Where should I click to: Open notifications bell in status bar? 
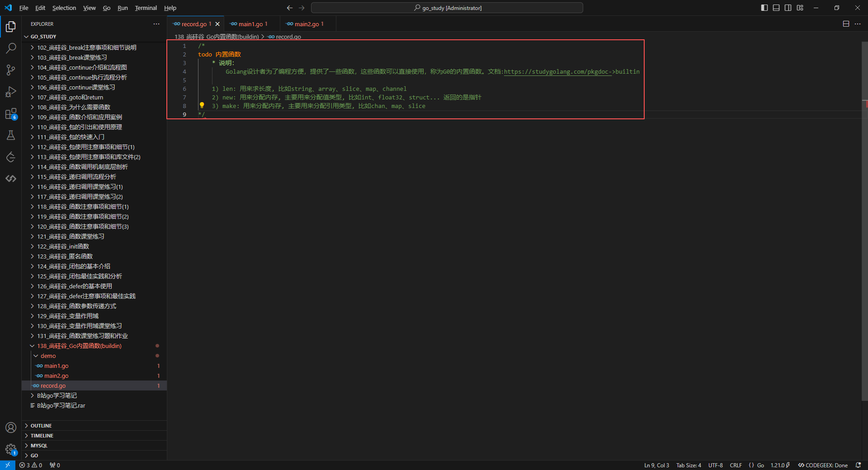[858, 465]
